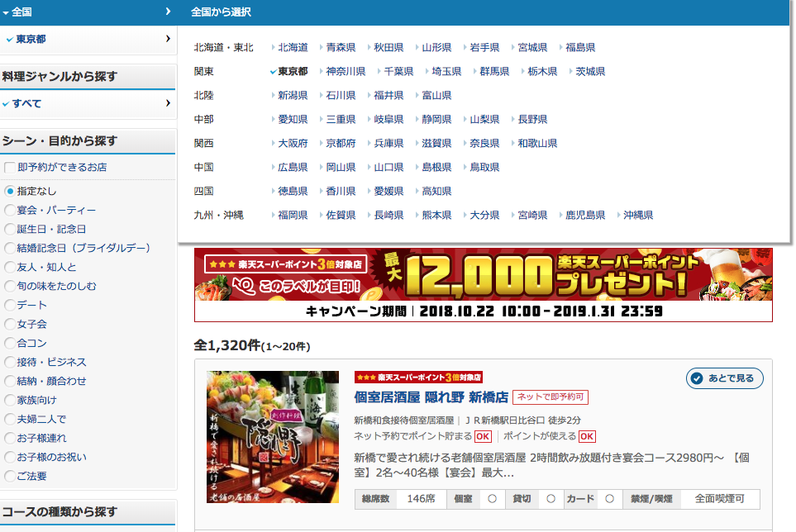Select 沖縄県 prefecture
Image resolution: width=796 pixels, height=532 pixels.
638,216
